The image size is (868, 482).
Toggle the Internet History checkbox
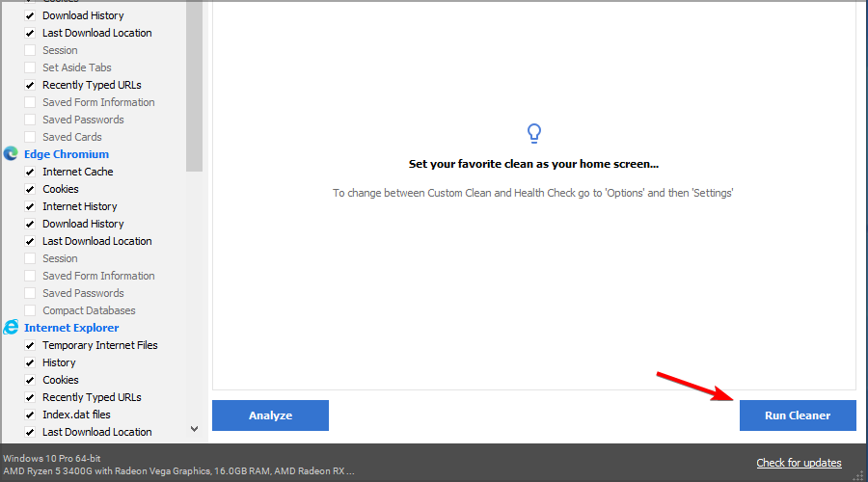(x=30, y=206)
